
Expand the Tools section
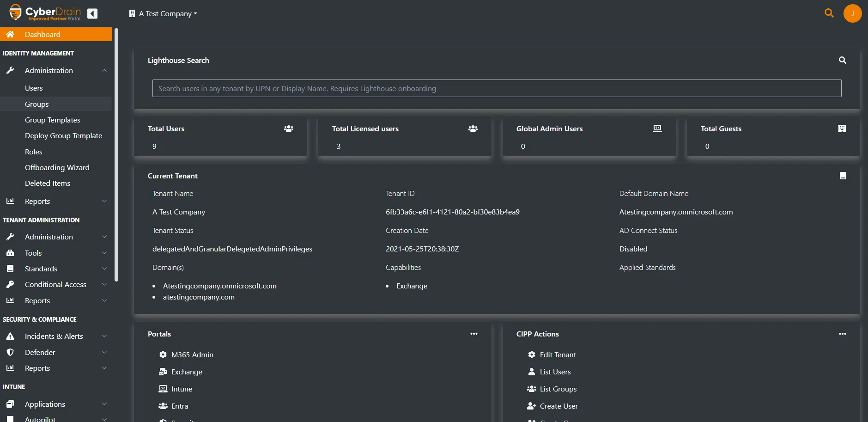(56, 253)
